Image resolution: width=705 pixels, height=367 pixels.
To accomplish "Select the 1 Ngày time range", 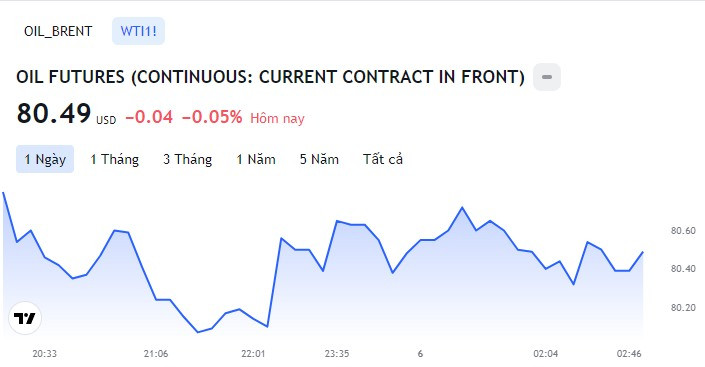I will [45, 159].
